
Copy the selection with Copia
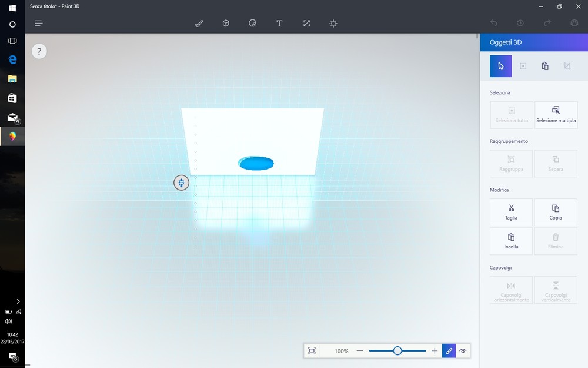pos(556,212)
